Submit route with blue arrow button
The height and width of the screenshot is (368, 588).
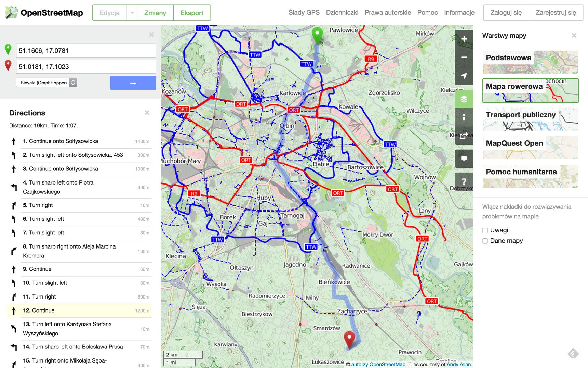point(133,83)
